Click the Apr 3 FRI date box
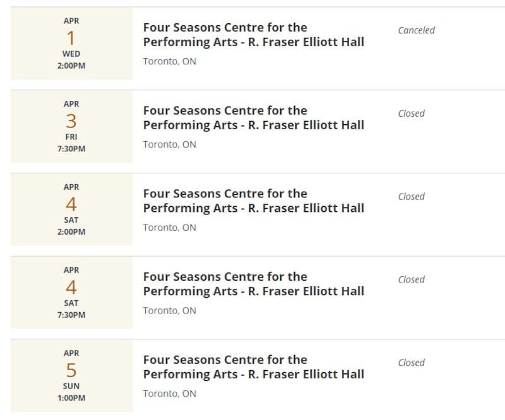 point(71,127)
